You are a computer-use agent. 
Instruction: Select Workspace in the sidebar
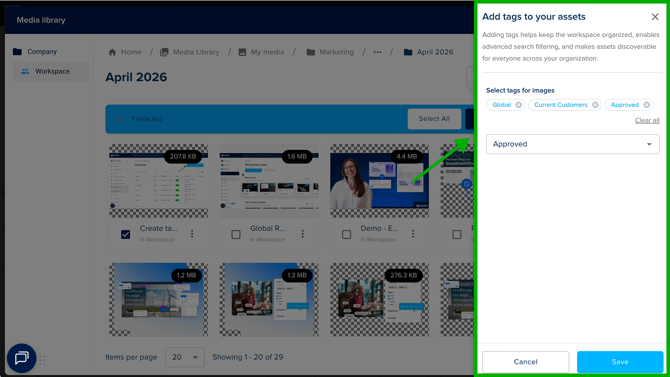(x=50, y=71)
